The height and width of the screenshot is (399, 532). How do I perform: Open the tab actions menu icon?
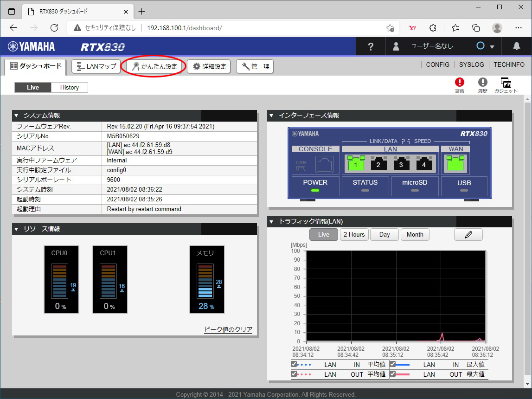(x=12, y=12)
